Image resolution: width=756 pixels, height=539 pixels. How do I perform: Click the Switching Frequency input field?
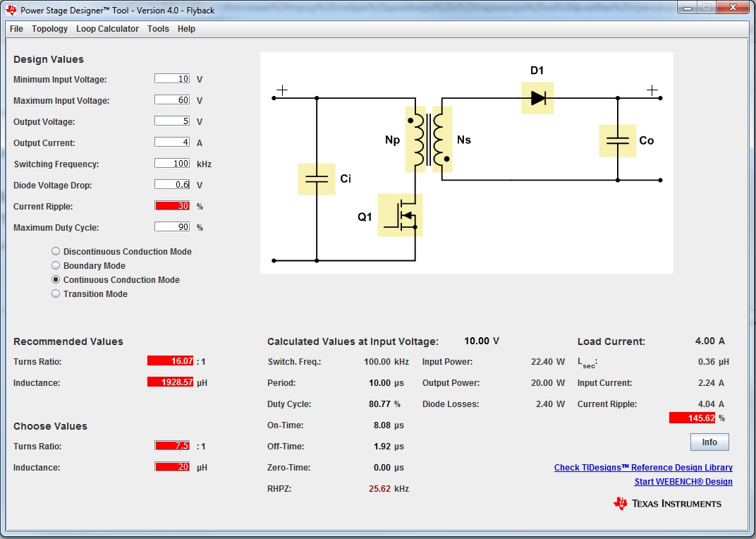coord(172,164)
